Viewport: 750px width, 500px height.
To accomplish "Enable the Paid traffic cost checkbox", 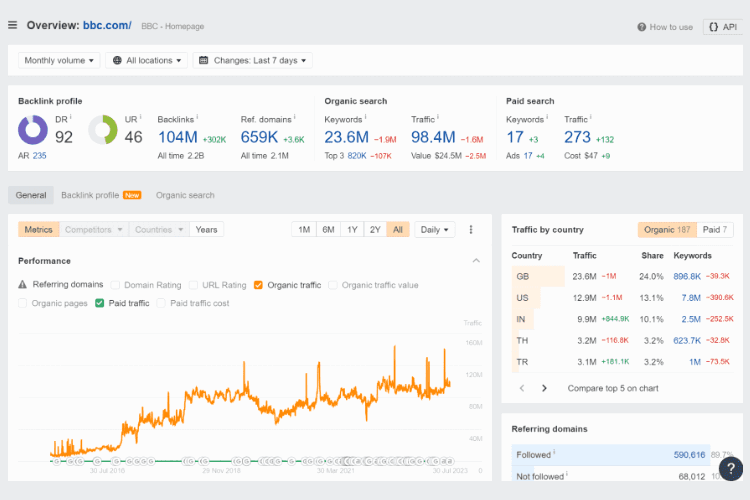I will tap(161, 303).
